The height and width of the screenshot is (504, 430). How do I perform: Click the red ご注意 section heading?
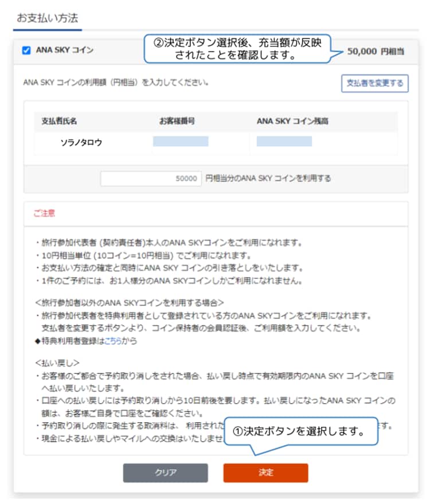tap(44, 213)
